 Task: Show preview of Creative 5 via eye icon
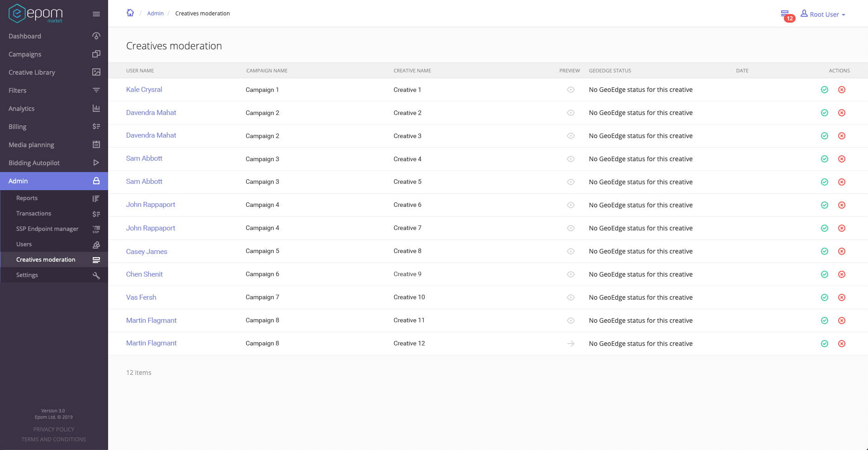point(571,182)
